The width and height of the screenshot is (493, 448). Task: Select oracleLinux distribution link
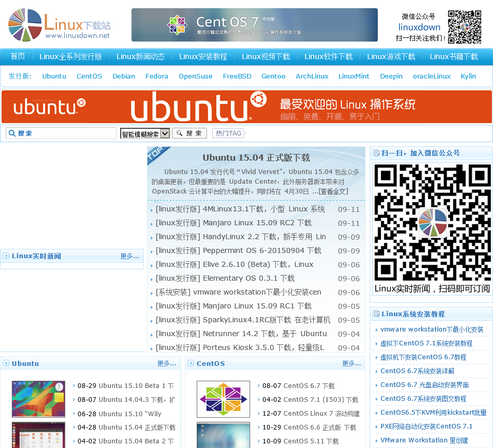click(432, 76)
